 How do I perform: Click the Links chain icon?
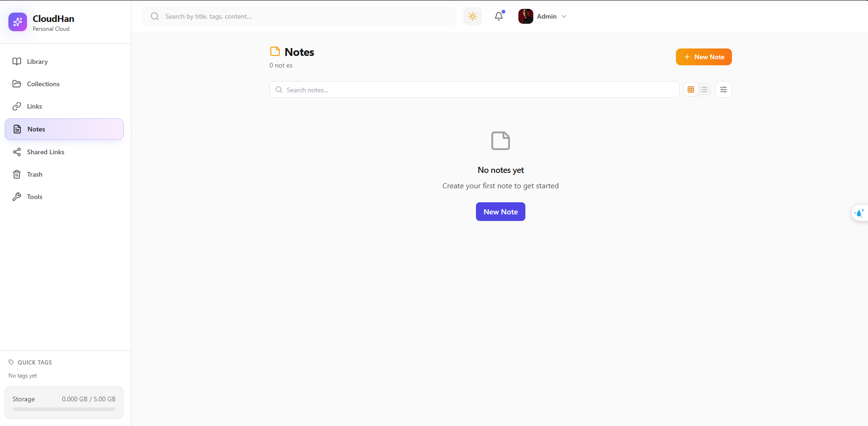point(17,106)
